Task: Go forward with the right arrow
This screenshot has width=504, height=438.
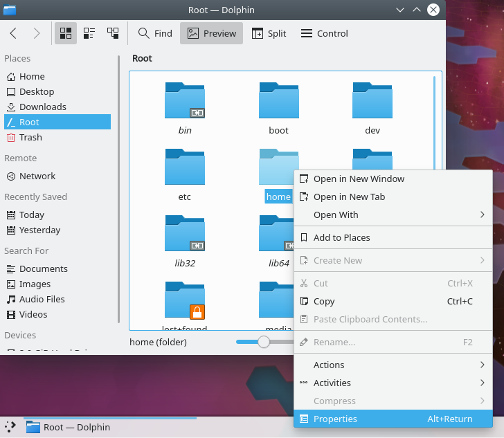Action: tap(37, 33)
